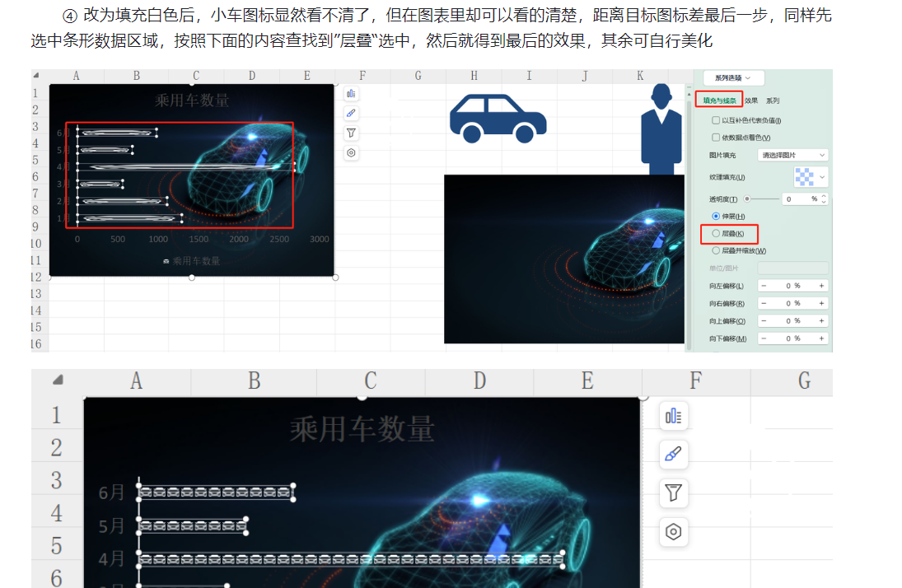Check 以互补色代表负值 checkbox
902x588 pixels.
point(716,120)
